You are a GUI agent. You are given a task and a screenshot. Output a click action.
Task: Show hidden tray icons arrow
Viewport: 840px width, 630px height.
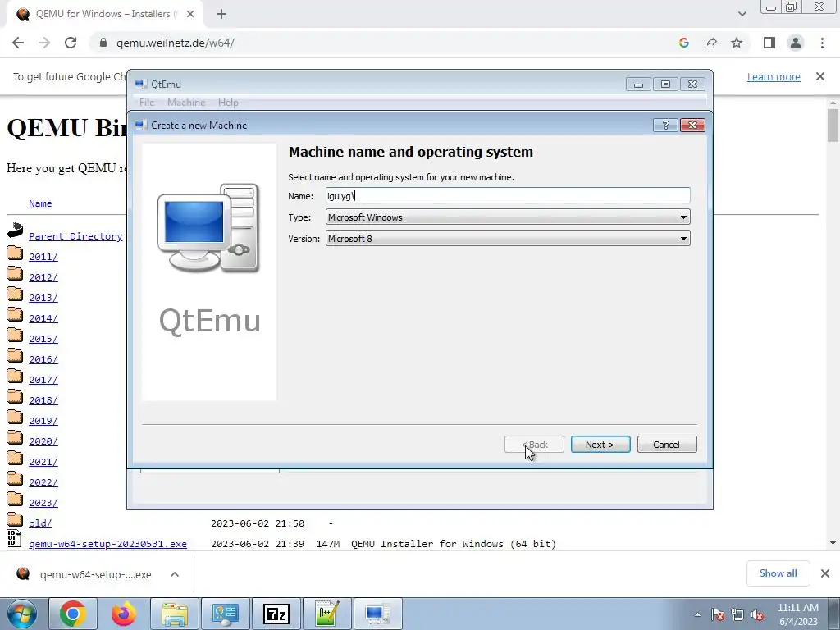(697, 614)
